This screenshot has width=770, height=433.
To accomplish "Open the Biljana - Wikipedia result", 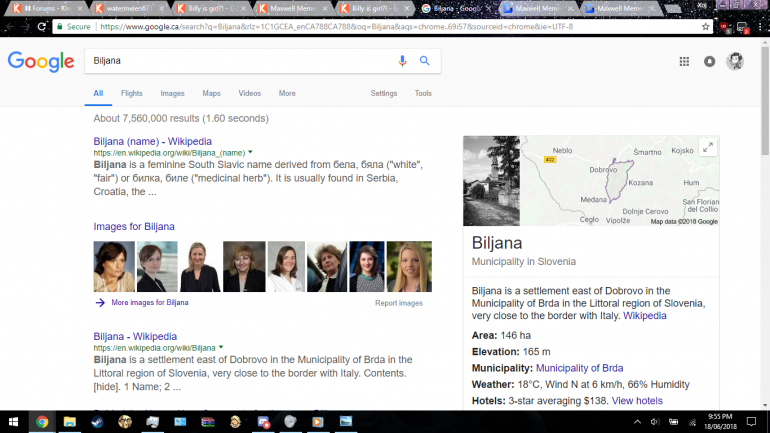I will click(x=135, y=336).
